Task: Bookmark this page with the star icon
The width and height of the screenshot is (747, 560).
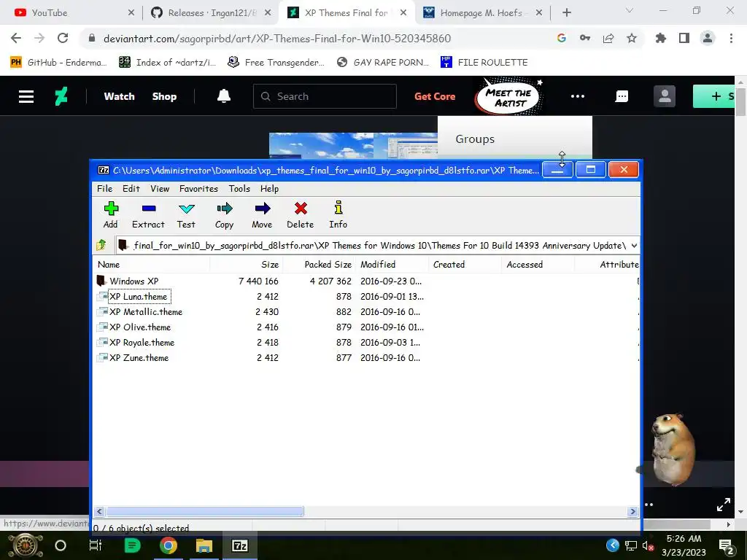Action: pyautogui.click(x=632, y=38)
